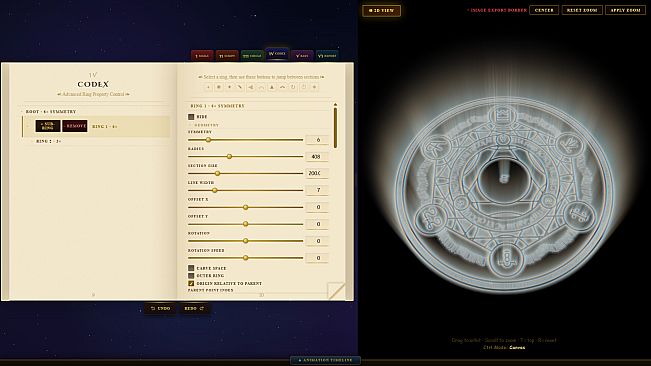651x366 pixels.
Task: Click the Radius slider track
Action: pos(245,156)
